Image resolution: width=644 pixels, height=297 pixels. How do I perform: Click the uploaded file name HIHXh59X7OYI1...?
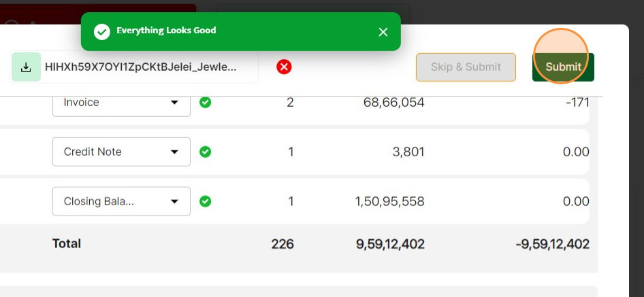141,67
